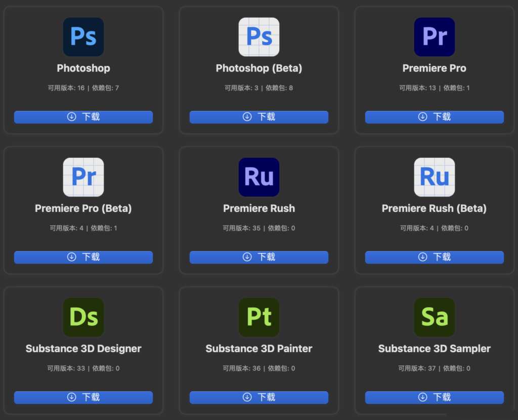
Task: Click the Premiere Pro (Beta) icon
Action: [83, 177]
